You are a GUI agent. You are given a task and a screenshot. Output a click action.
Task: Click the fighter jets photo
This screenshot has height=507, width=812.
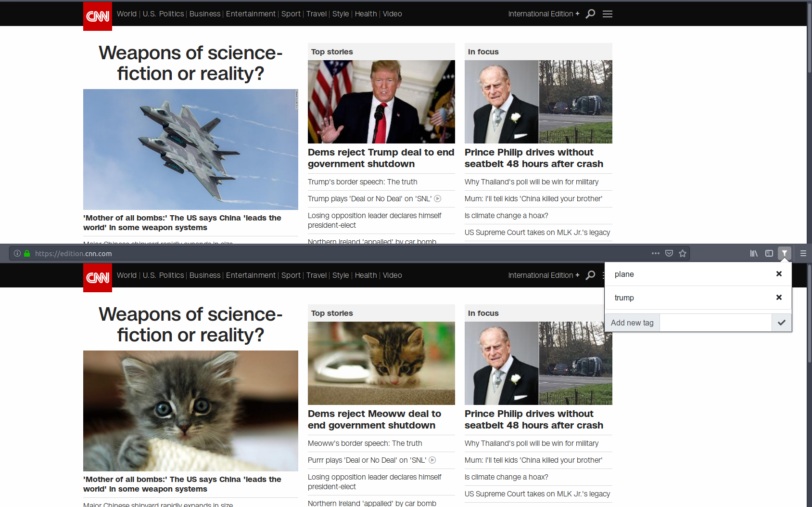tap(190, 149)
